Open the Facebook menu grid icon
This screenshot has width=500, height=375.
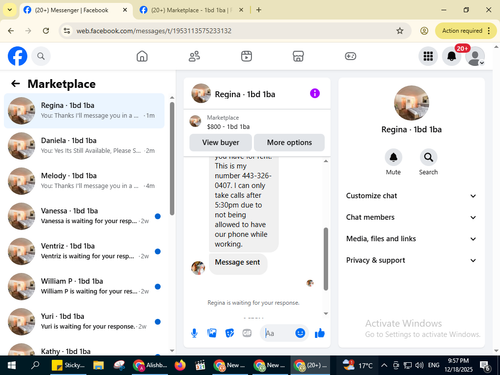coord(428,56)
